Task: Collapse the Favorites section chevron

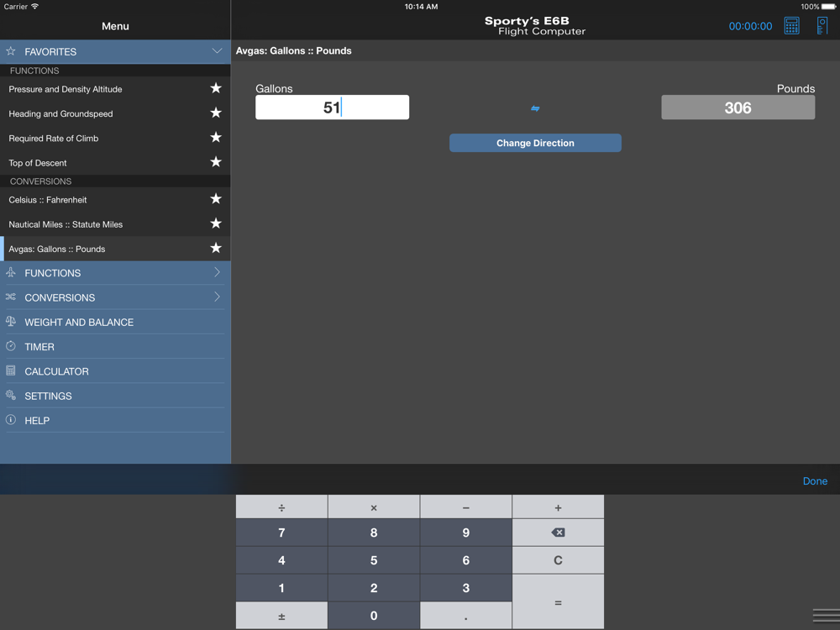Action: point(217,51)
